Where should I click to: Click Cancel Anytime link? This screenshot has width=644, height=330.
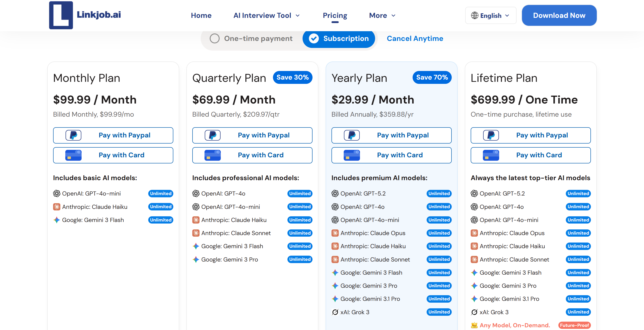coord(415,38)
